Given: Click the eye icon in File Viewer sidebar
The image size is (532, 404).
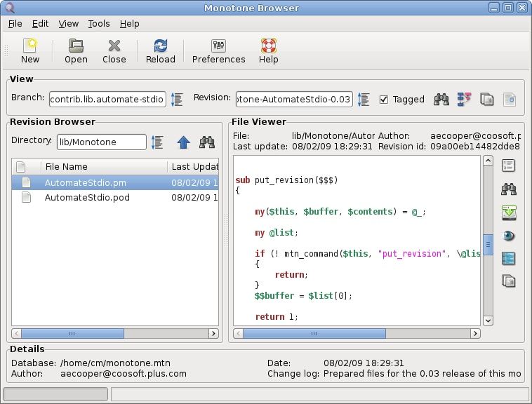Looking at the screenshot, I should (x=509, y=235).
